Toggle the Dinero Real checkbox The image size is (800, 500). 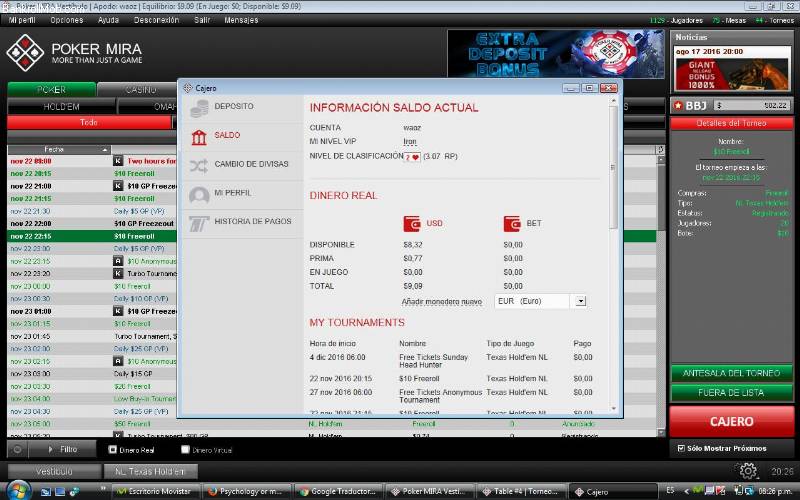tap(113, 449)
